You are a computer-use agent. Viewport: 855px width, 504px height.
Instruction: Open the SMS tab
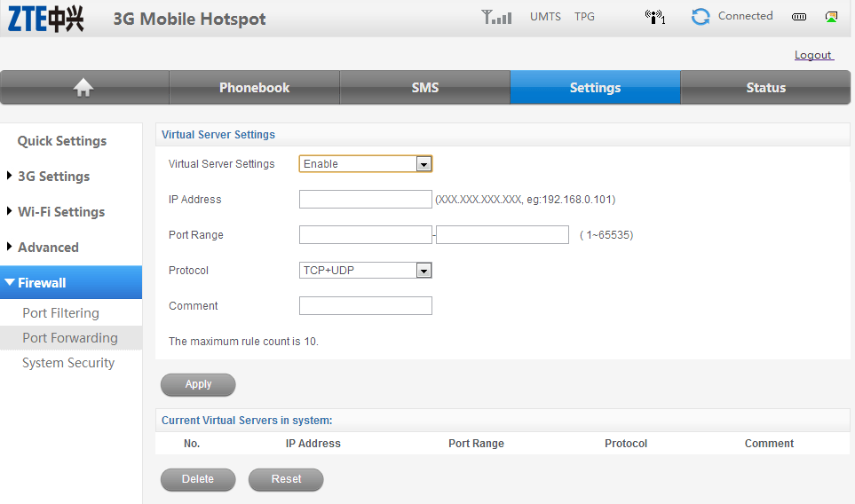point(424,88)
